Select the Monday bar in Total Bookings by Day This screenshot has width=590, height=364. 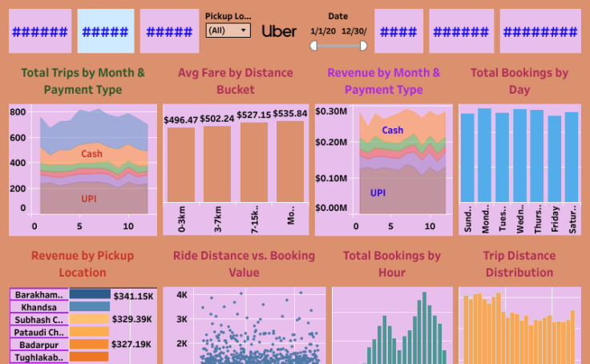point(484,156)
